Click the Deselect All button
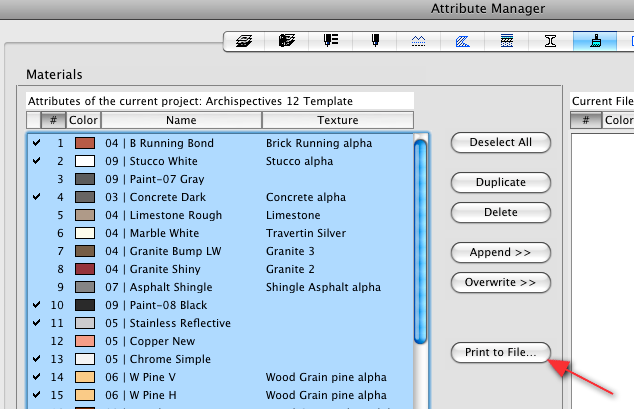The image size is (634, 409). [x=501, y=142]
